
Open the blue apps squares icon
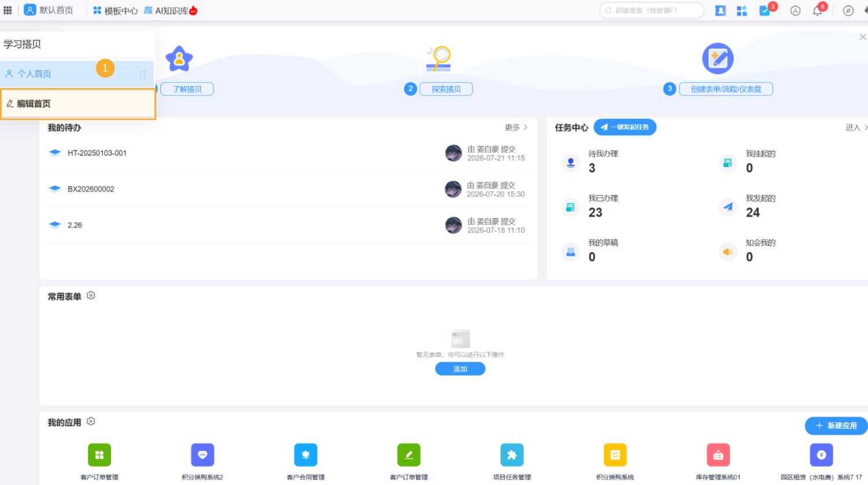742,10
